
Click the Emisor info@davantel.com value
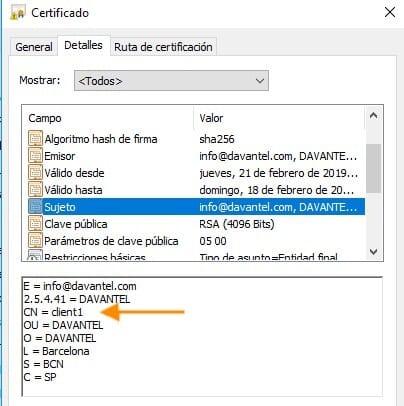pyautogui.click(x=278, y=156)
